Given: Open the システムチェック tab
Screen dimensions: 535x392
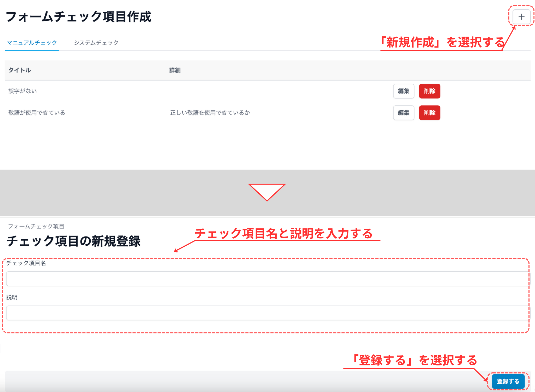Looking at the screenshot, I should coord(96,43).
